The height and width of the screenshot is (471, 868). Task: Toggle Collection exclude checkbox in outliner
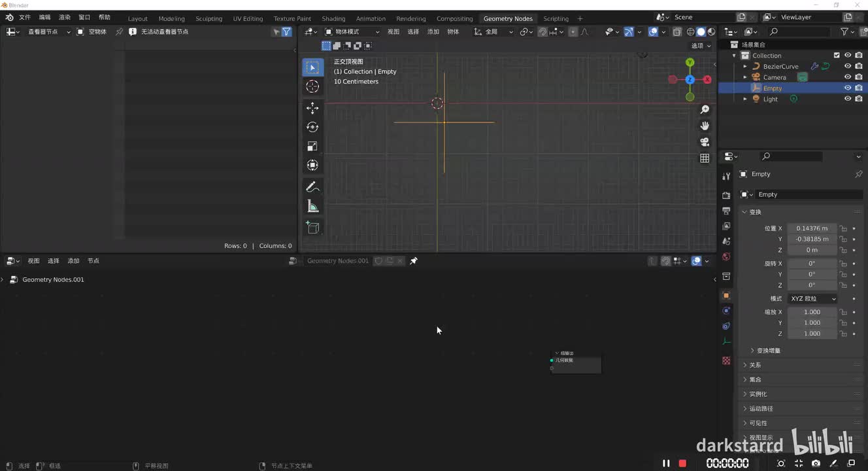point(837,56)
